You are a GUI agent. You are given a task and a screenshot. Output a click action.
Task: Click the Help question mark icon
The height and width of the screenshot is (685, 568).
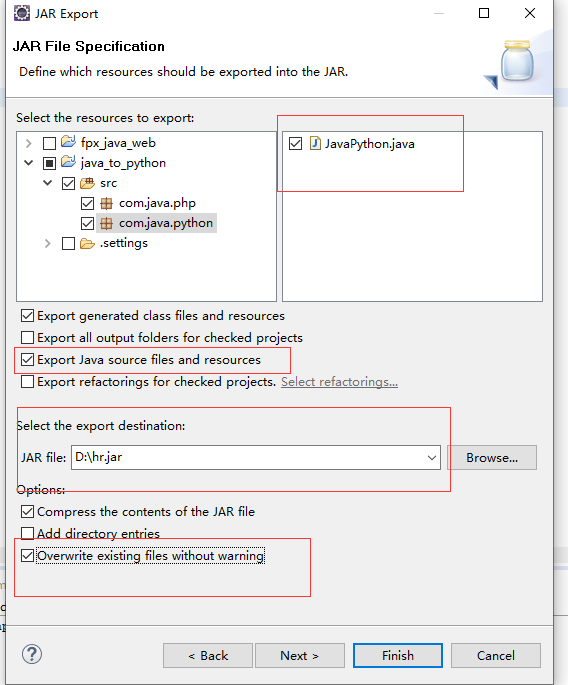tap(32, 654)
